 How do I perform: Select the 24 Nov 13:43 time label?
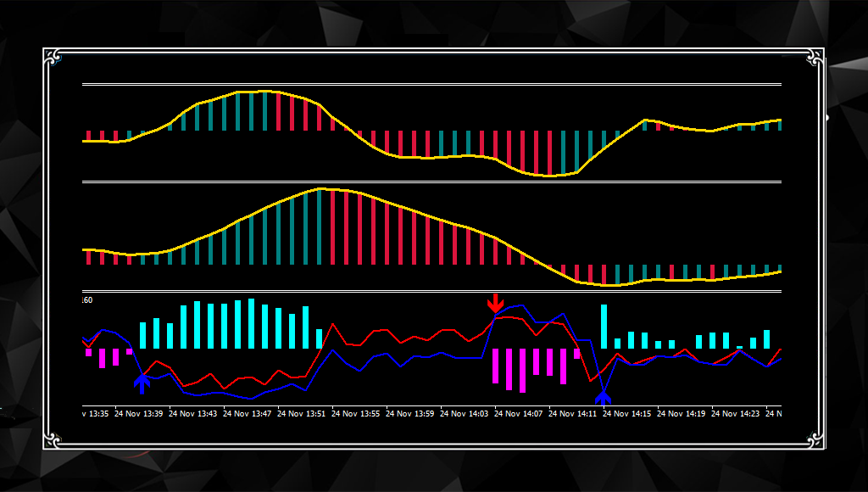coord(192,414)
